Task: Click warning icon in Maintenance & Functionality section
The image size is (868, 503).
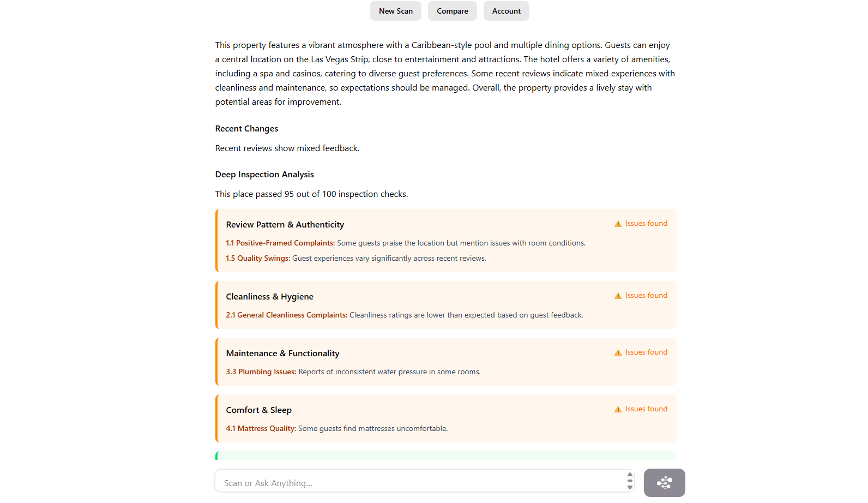Action: tap(618, 352)
